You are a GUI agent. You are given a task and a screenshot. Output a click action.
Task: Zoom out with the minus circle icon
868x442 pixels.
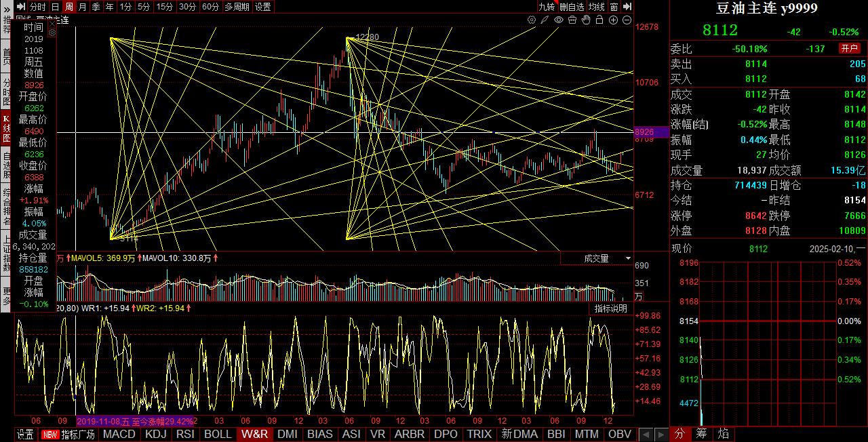(626, 20)
